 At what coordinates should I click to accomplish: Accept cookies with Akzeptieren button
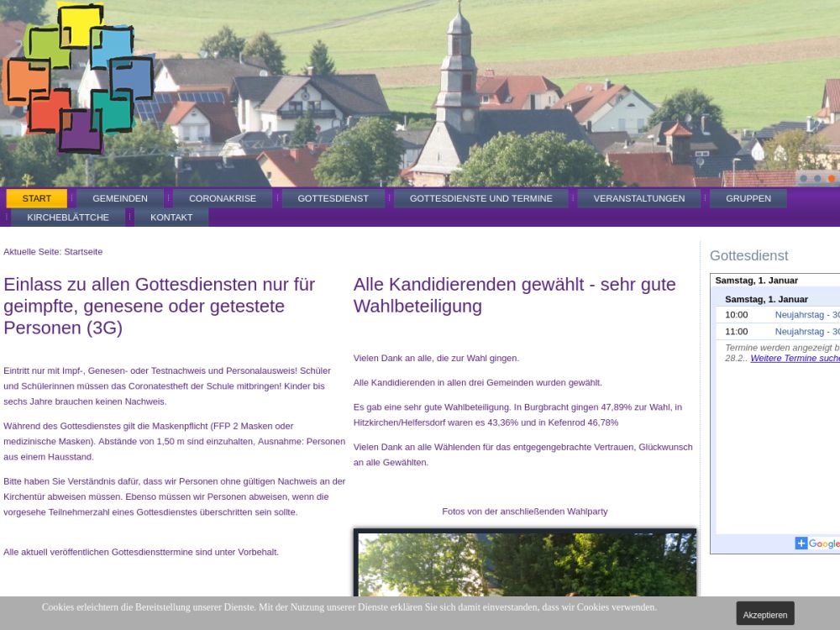(764, 614)
